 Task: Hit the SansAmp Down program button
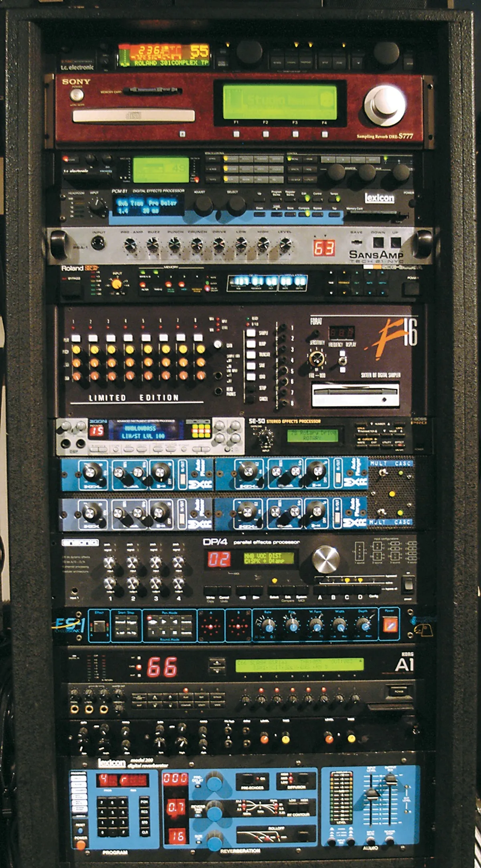(378, 242)
